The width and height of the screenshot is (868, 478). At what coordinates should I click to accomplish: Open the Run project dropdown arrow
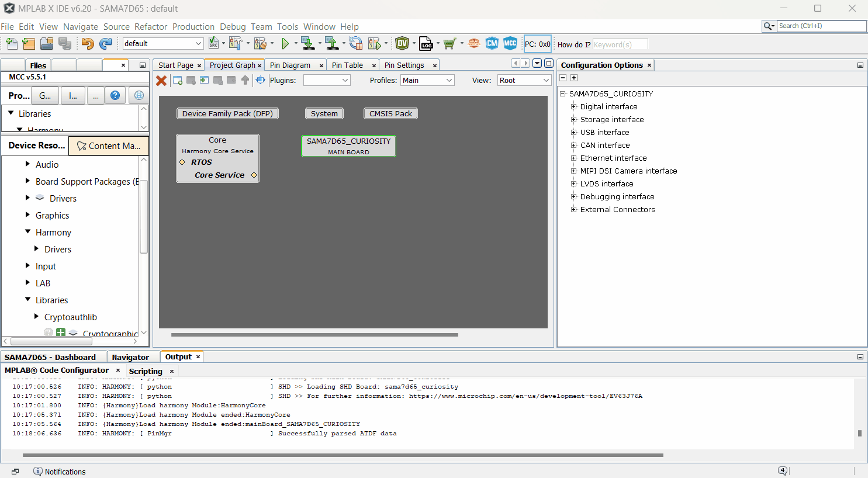click(x=296, y=43)
